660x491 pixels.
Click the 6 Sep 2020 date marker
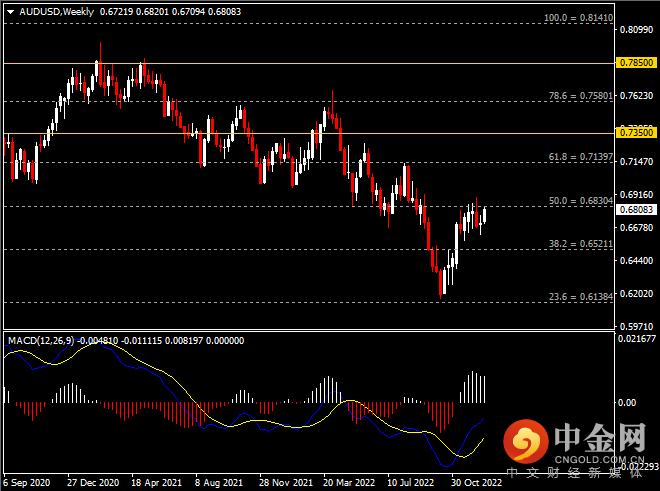(28, 481)
